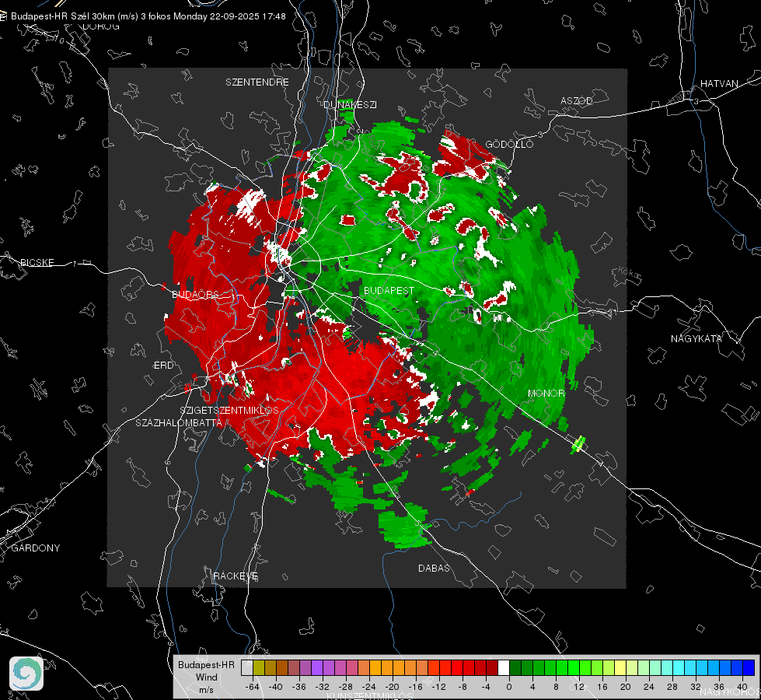Click the ÉRD city label

point(163,366)
